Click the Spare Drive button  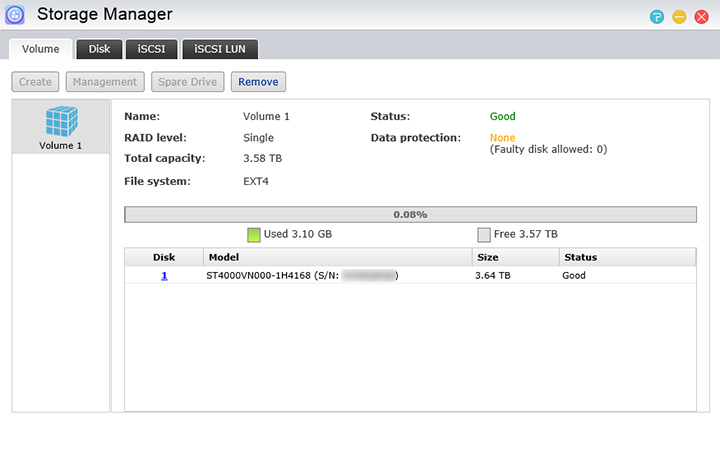pyautogui.click(x=187, y=82)
